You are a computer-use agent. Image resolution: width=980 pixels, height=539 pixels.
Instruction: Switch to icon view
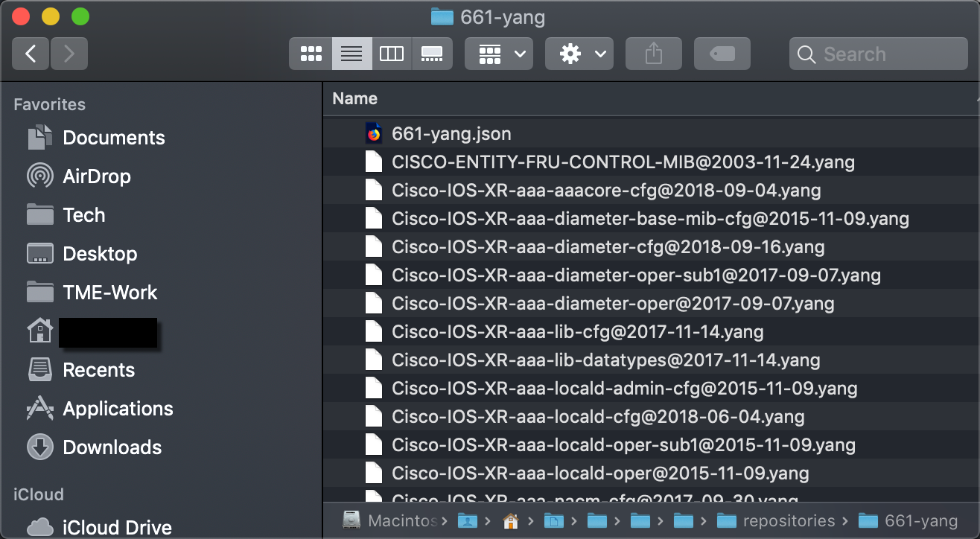[x=311, y=54]
